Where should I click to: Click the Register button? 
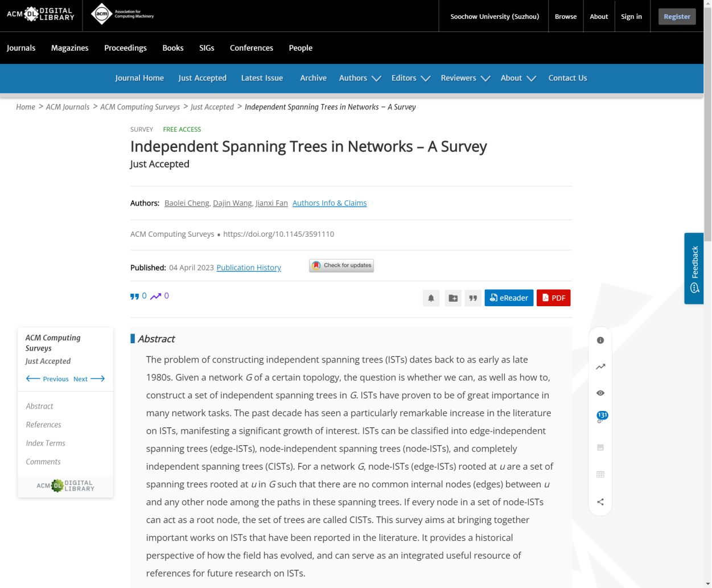point(677,17)
